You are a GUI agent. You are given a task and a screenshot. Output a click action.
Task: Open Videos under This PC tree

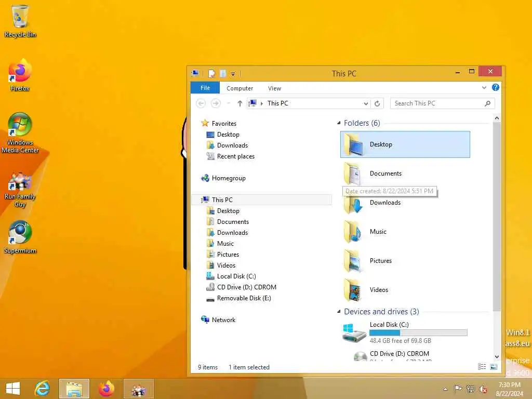(221, 265)
